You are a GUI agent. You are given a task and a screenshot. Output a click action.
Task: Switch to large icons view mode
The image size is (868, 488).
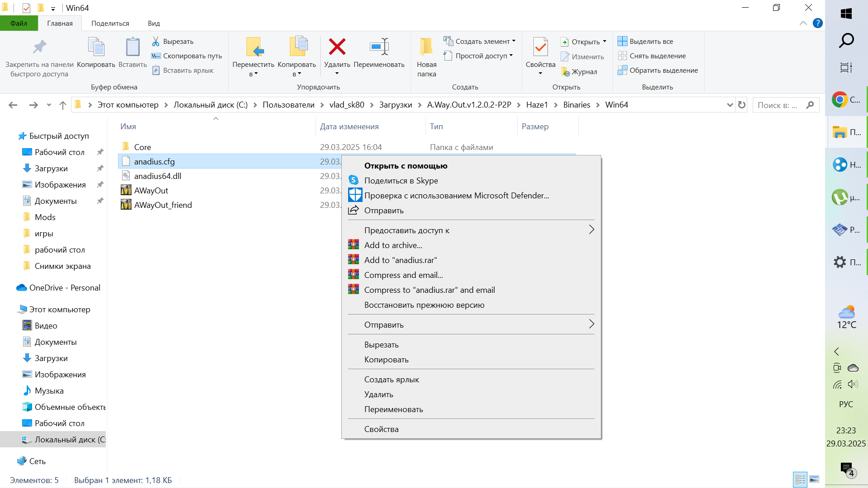[x=814, y=479]
